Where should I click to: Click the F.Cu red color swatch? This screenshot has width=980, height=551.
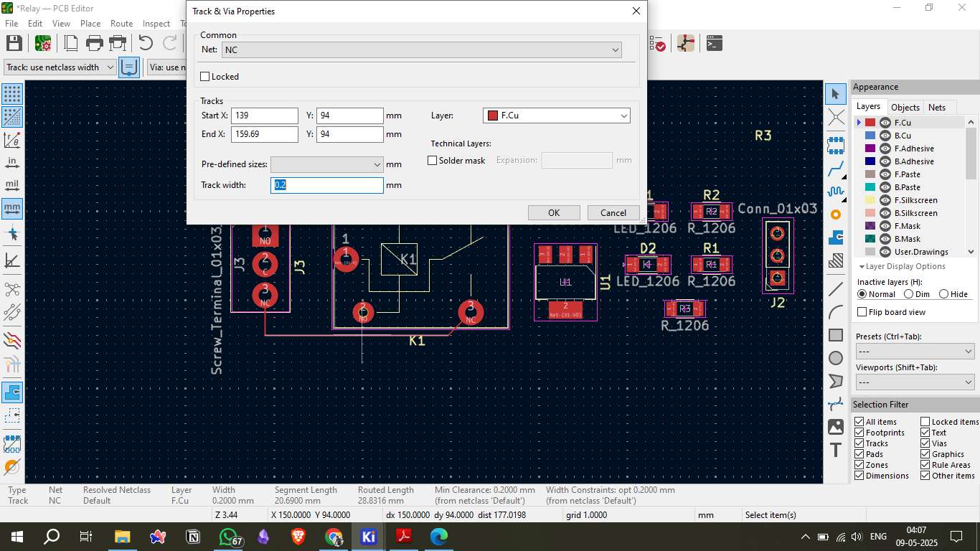(x=870, y=123)
